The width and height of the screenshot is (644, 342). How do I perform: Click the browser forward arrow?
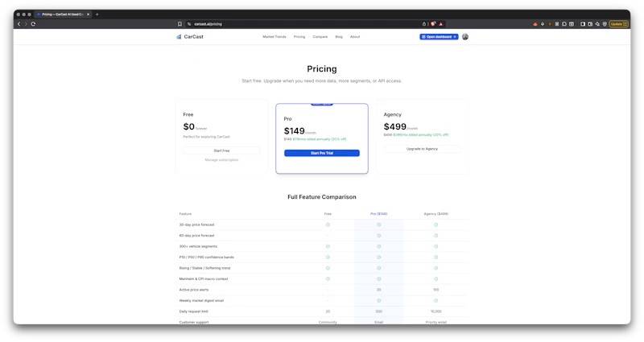(26, 24)
